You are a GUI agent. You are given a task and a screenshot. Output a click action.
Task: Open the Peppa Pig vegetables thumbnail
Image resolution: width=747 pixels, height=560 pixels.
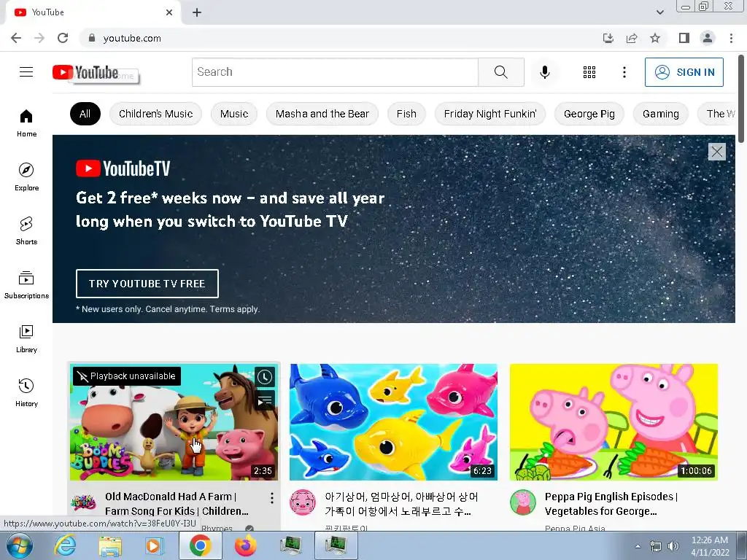click(x=614, y=422)
